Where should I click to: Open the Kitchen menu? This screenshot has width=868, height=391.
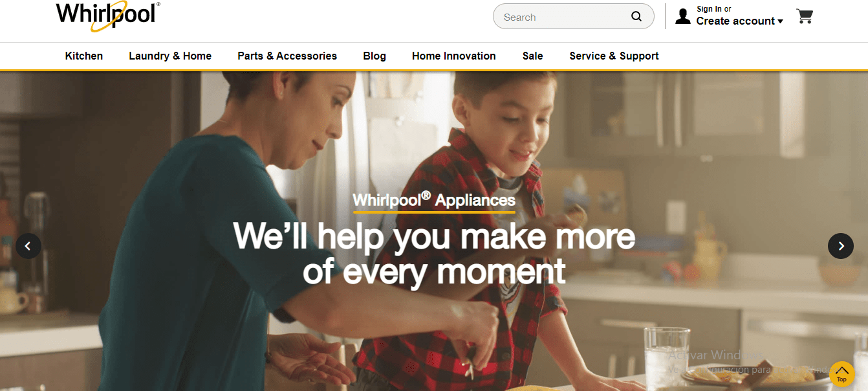[x=84, y=56]
